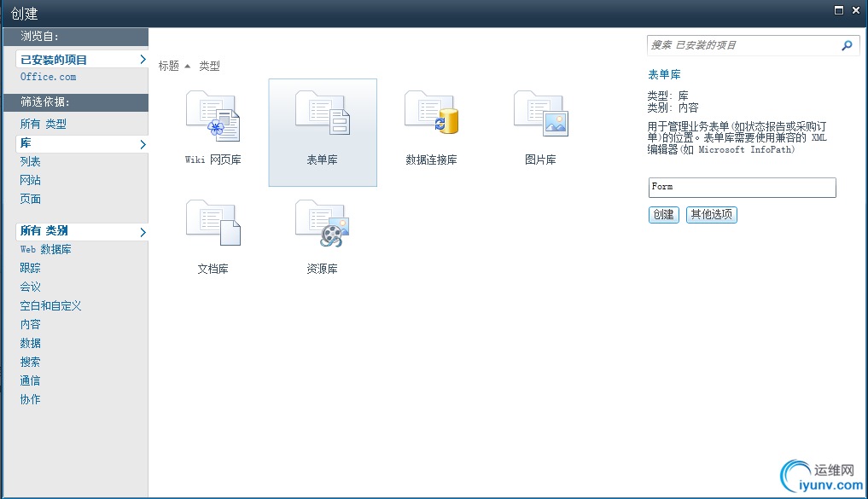
Task: Maximize the 创建 dialog window
Action: (x=839, y=10)
